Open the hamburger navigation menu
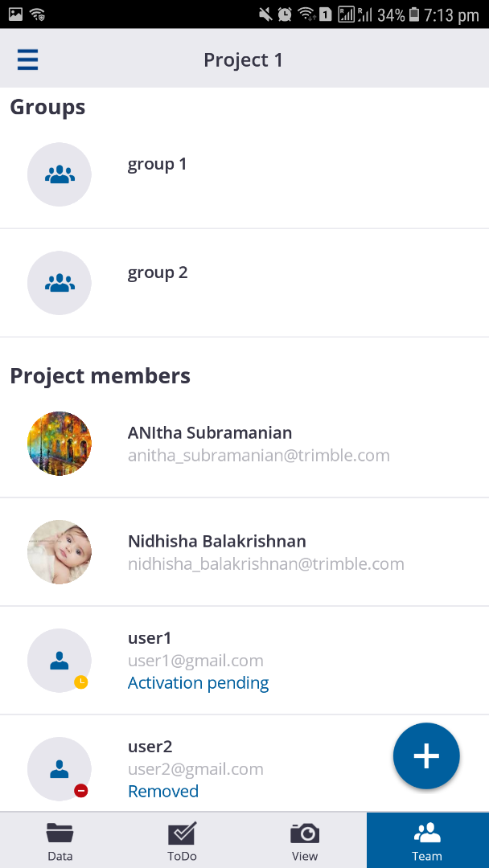 [27, 59]
